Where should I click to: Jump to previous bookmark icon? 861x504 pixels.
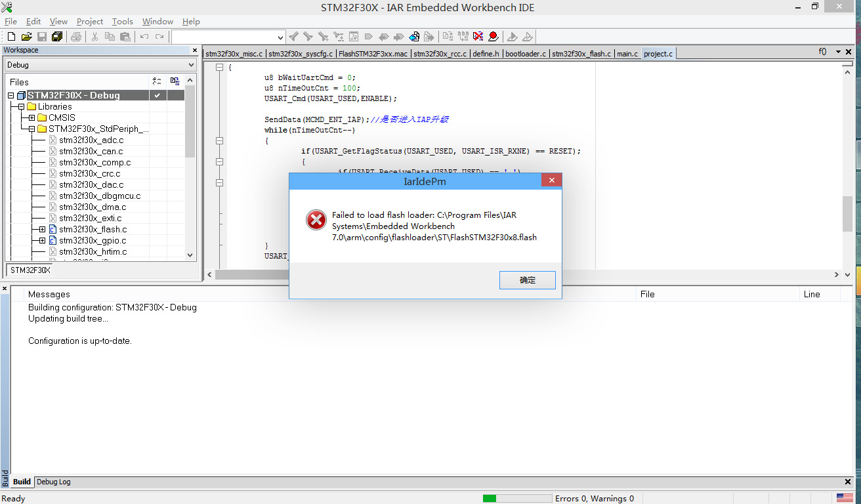coord(383,37)
